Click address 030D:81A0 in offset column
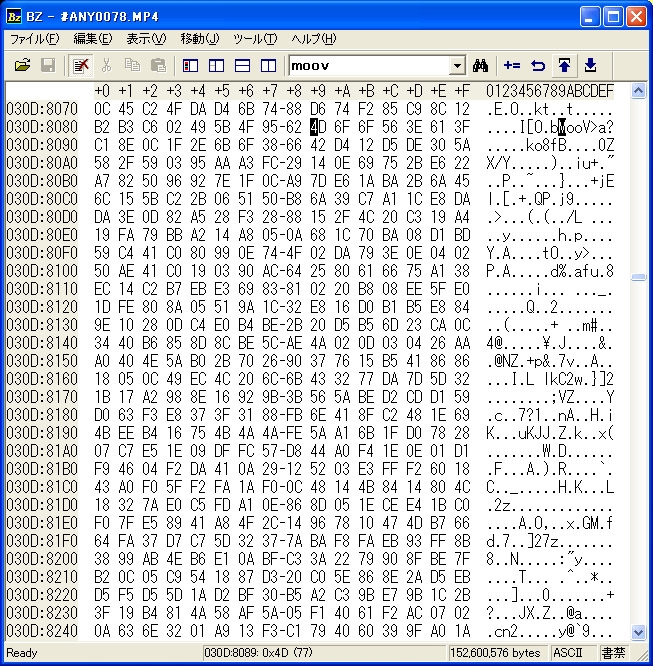This screenshot has width=653, height=666. click(42, 451)
